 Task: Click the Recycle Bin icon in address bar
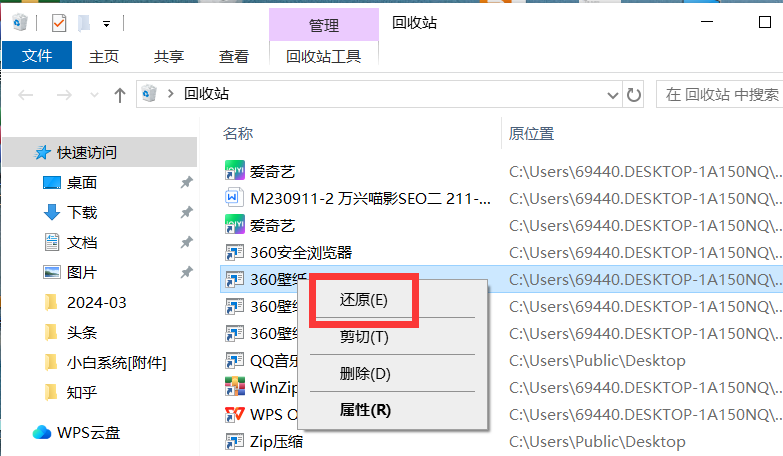pyautogui.click(x=149, y=93)
